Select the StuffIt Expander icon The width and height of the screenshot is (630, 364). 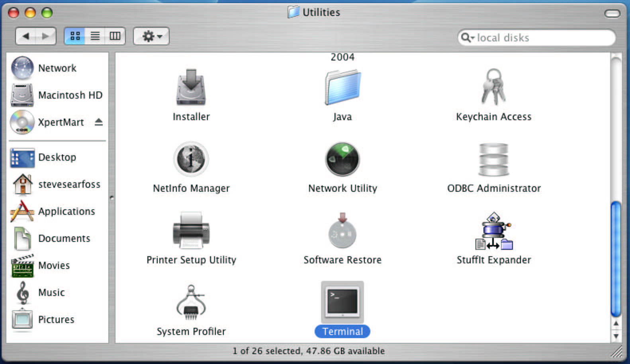click(x=494, y=231)
